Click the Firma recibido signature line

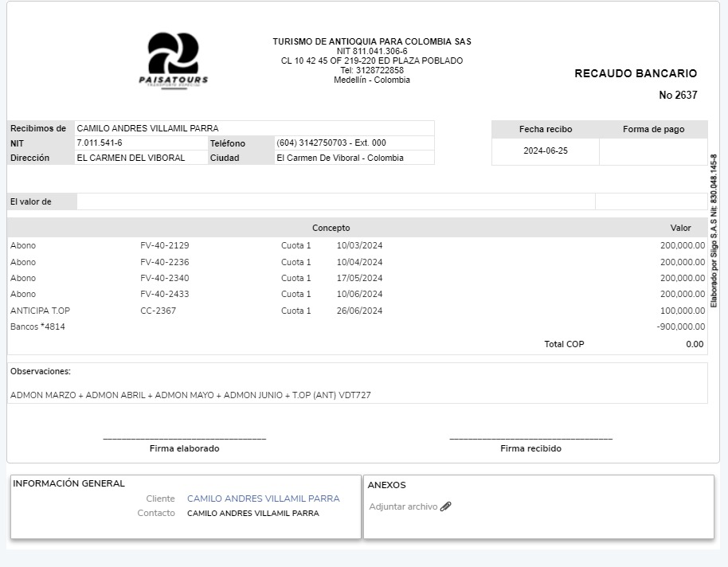530,438
